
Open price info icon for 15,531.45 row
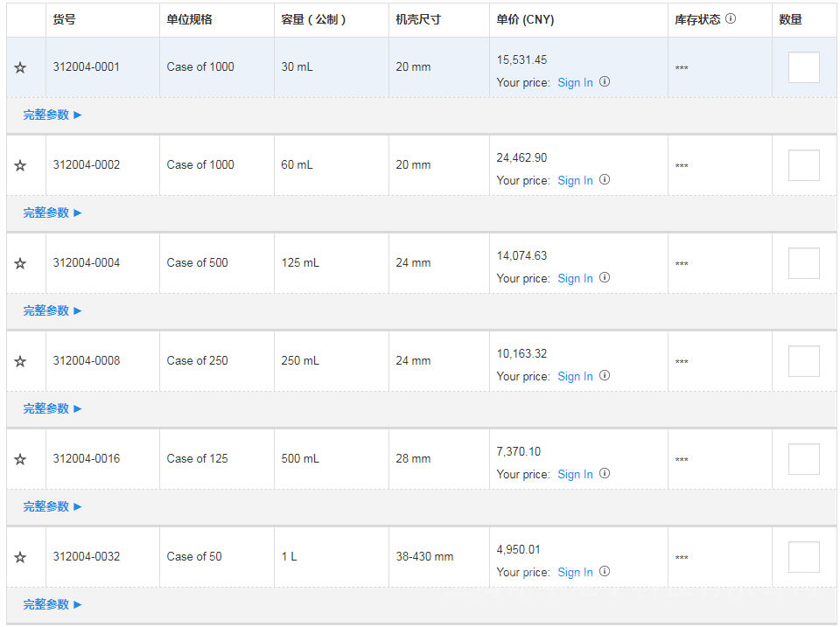[605, 82]
